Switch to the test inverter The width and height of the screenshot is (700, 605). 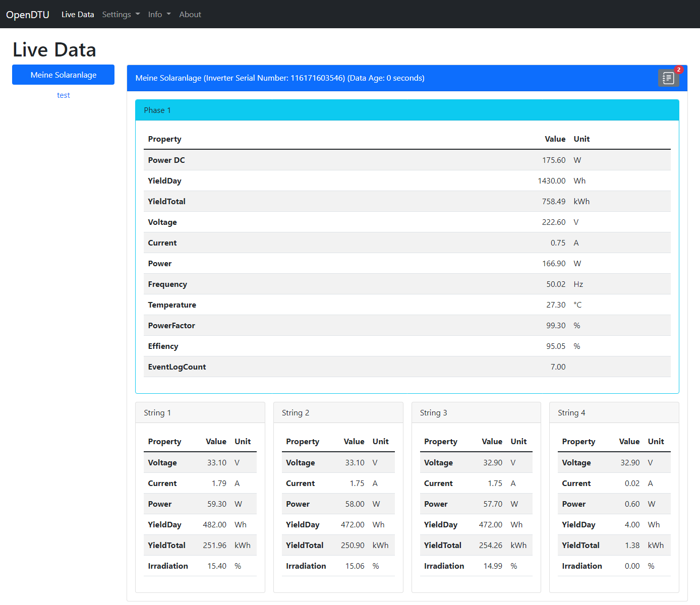pos(63,95)
